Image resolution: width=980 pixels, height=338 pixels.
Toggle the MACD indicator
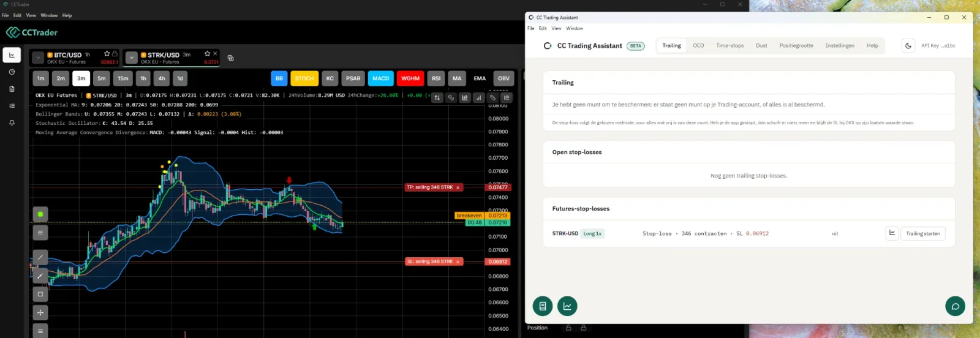tap(381, 78)
